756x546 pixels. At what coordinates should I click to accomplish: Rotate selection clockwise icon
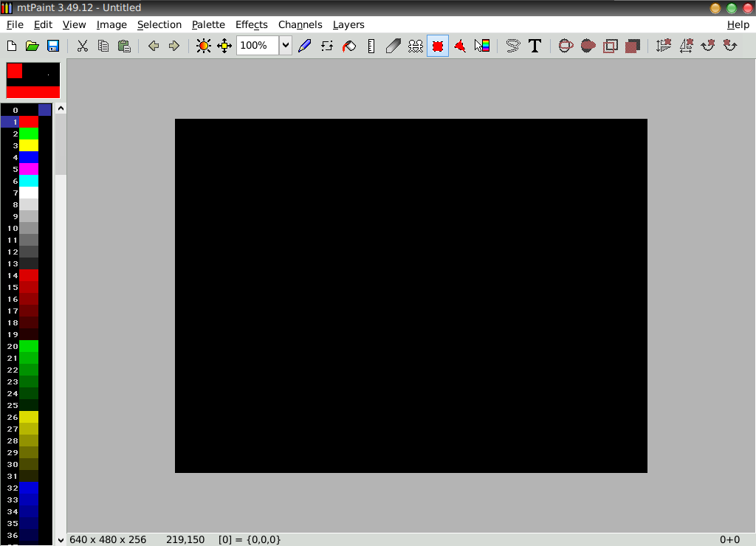click(708, 46)
